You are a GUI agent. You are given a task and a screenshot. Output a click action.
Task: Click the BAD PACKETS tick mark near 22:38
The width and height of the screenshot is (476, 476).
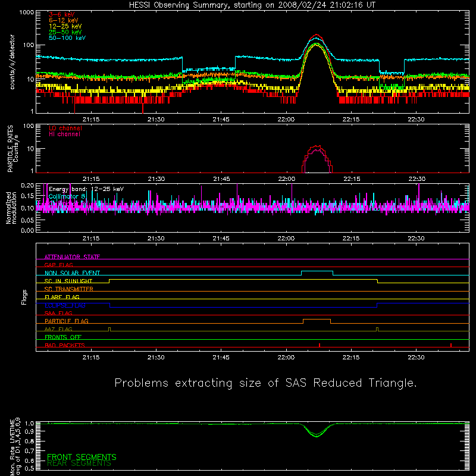(x=451, y=345)
